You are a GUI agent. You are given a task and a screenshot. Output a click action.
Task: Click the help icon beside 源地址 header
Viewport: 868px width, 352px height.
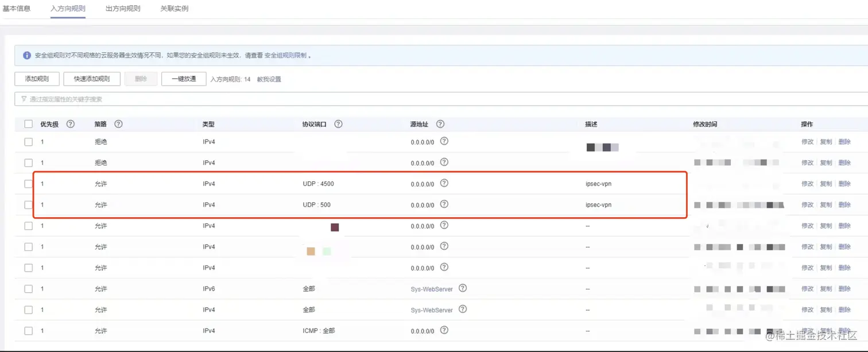[440, 123]
